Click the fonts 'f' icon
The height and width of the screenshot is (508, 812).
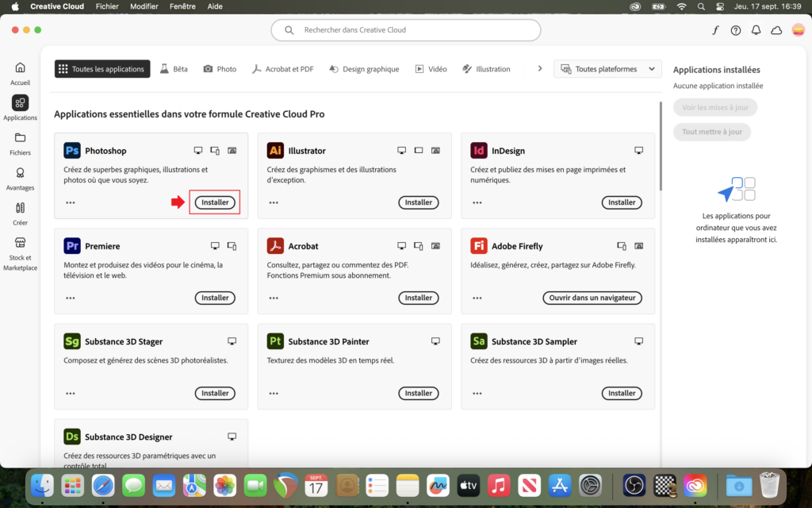coord(715,30)
